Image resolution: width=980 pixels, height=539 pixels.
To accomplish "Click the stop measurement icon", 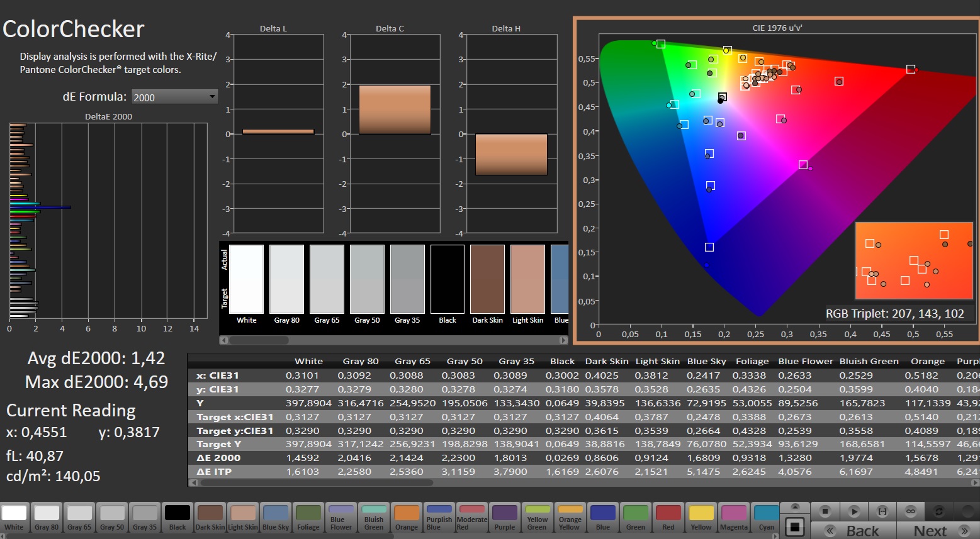I will [825, 511].
